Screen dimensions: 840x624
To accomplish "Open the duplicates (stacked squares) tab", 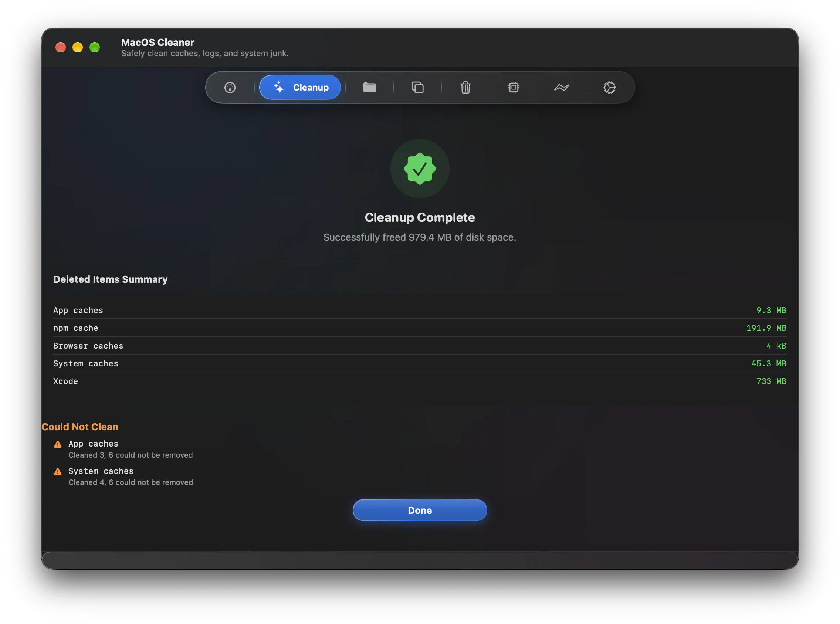I will pyautogui.click(x=417, y=88).
